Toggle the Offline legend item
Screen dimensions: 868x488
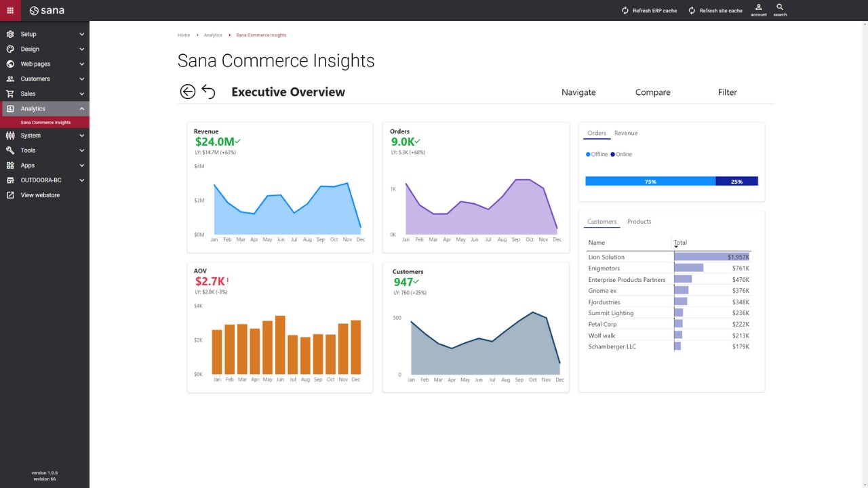pyautogui.click(x=597, y=155)
